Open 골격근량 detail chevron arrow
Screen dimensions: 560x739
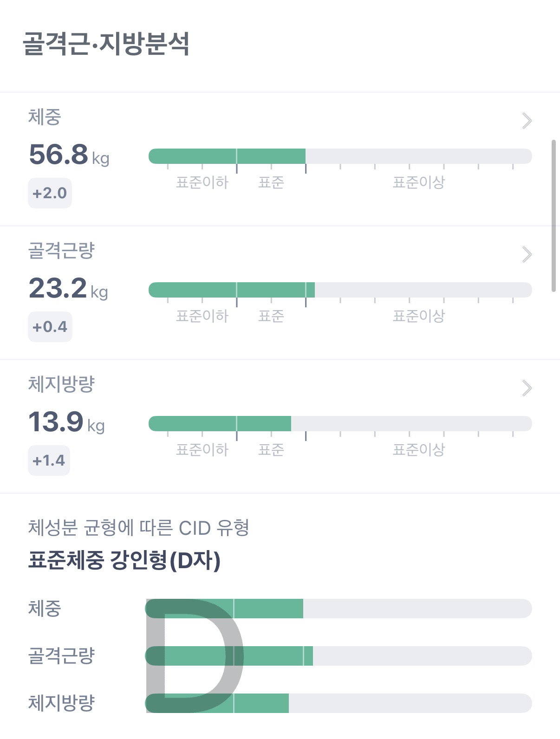[x=527, y=254]
